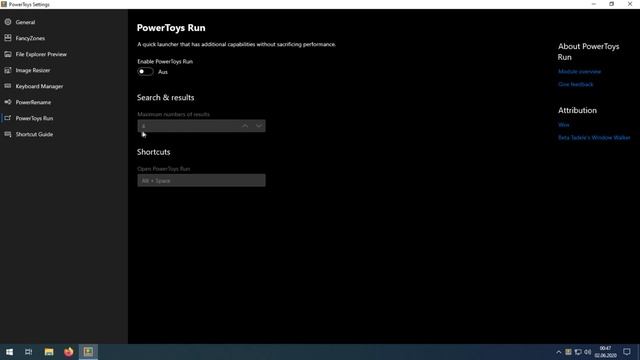640x360 pixels.
Task: Click the Shortcut Guide sidebar icon
Action: pos(8,134)
